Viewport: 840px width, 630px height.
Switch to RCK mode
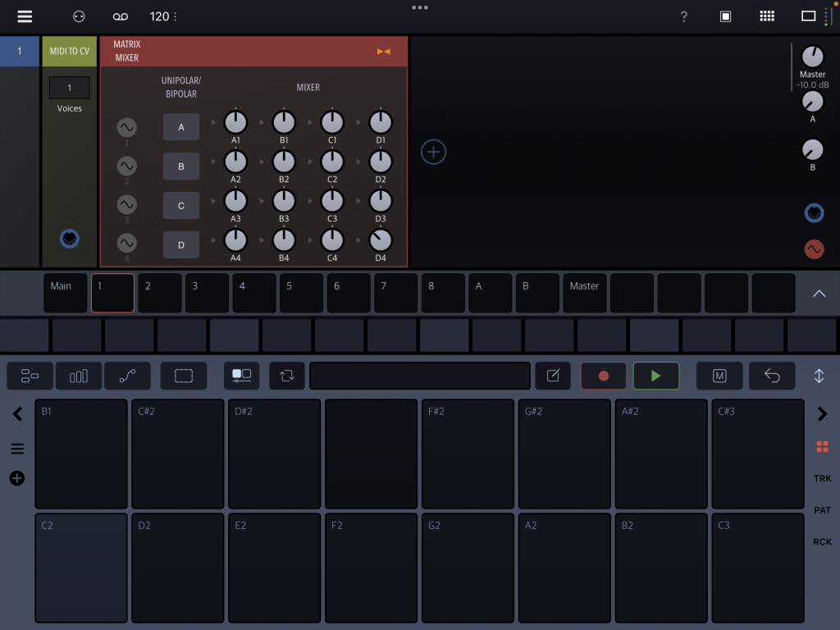pyautogui.click(x=822, y=541)
